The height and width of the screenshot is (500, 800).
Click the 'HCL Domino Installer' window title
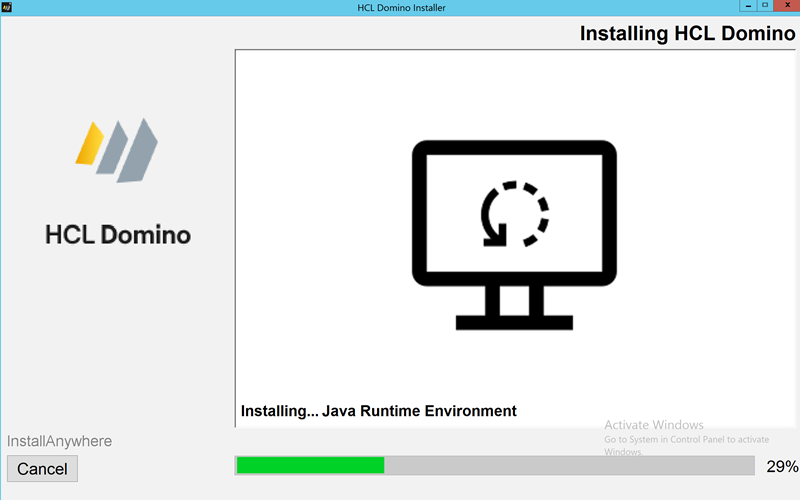401,8
